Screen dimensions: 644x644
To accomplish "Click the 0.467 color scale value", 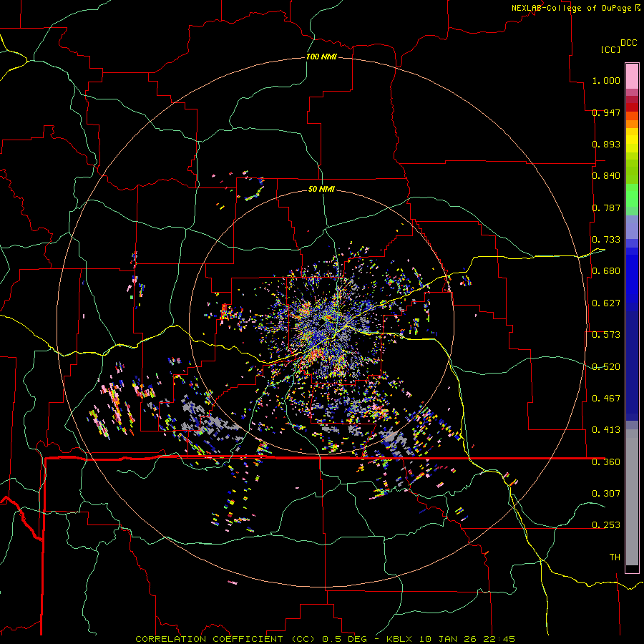I will pos(606,399).
